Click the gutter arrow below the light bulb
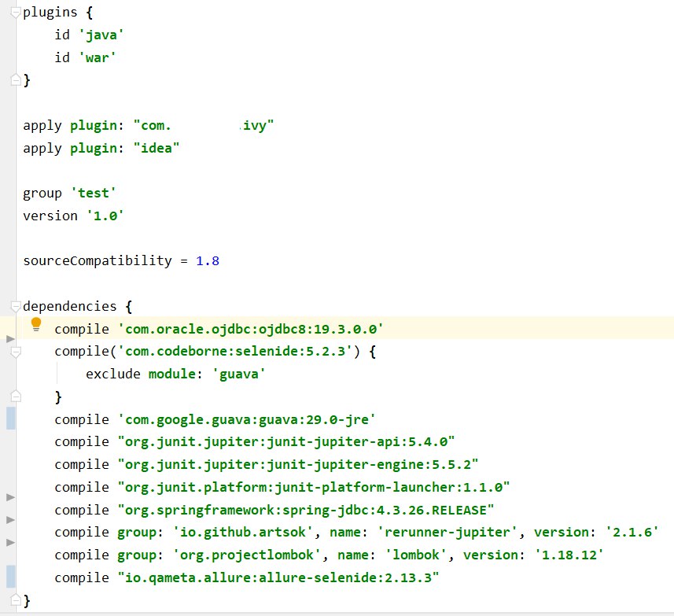Viewport: 674px width, 616px height. pyautogui.click(x=10, y=339)
